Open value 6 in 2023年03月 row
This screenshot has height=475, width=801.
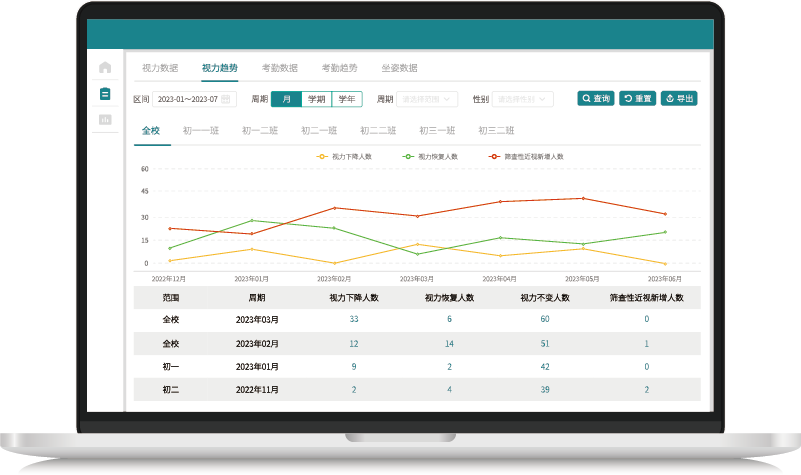pos(450,319)
